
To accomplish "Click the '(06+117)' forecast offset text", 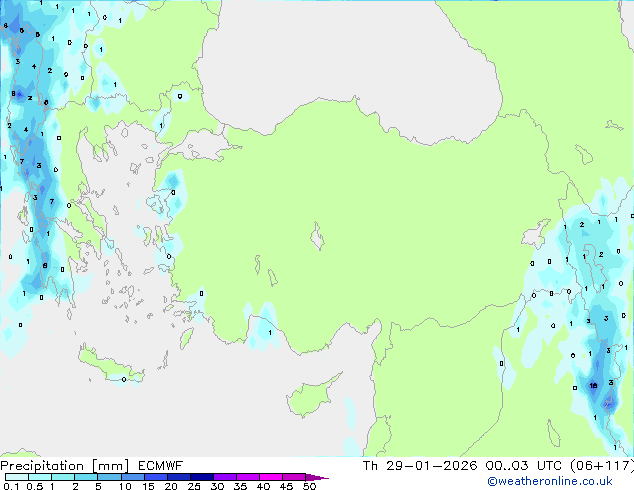I will pyautogui.click(x=602, y=466).
